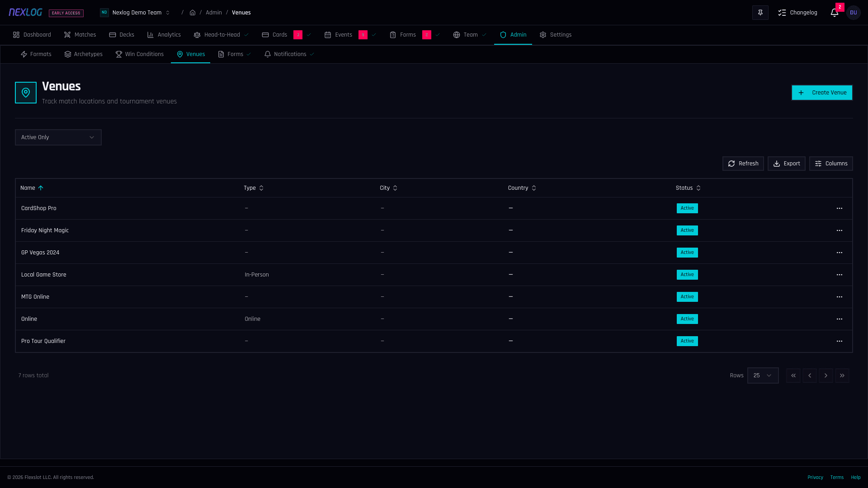Viewport: 868px width, 488px height.
Task: Click the Nexlog logo
Action: pos(25,12)
